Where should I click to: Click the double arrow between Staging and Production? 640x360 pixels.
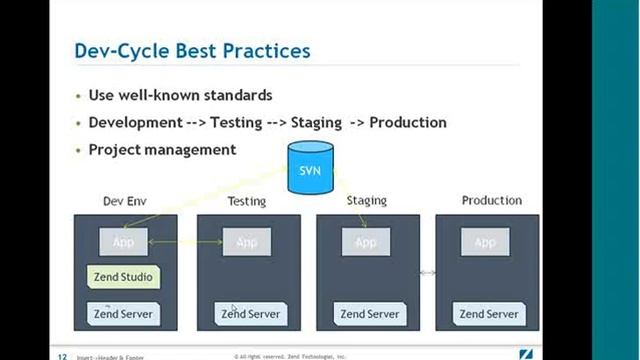428,273
